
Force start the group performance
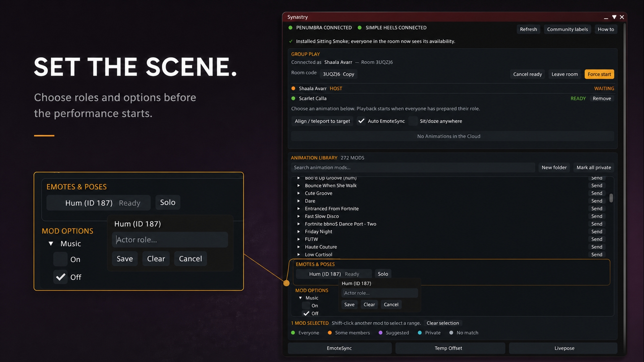(599, 74)
